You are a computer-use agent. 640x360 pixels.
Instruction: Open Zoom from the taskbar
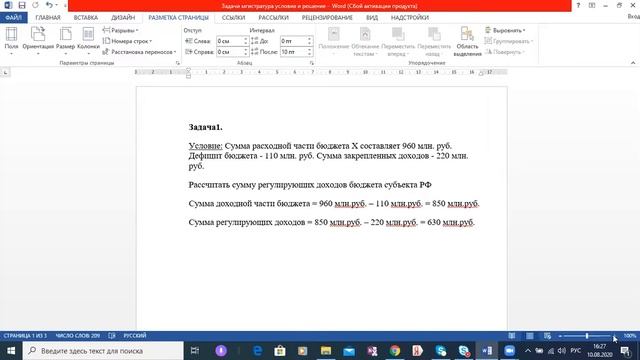[509, 351]
